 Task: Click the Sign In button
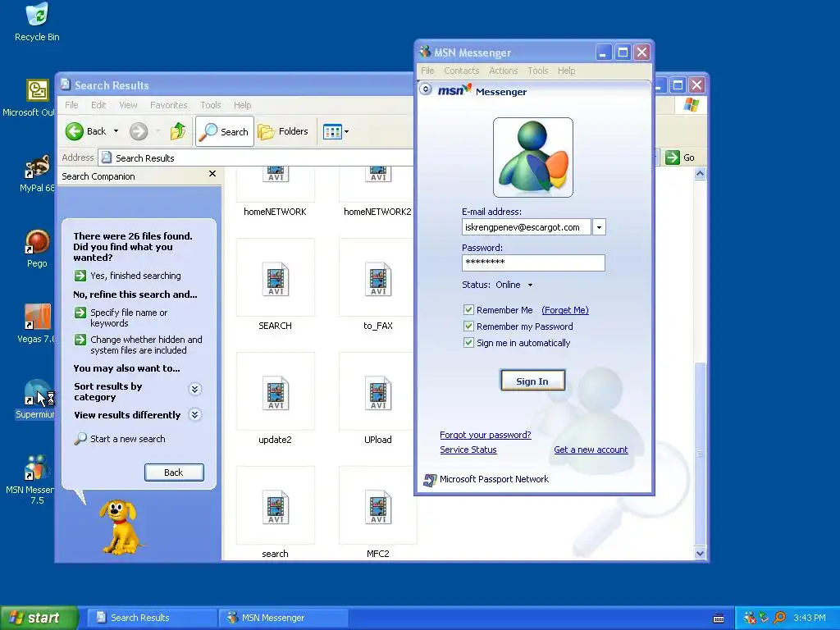point(532,381)
